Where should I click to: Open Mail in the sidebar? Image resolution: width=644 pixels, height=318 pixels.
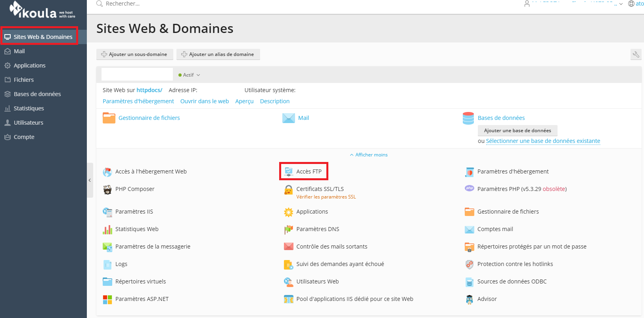click(x=43, y=51)
